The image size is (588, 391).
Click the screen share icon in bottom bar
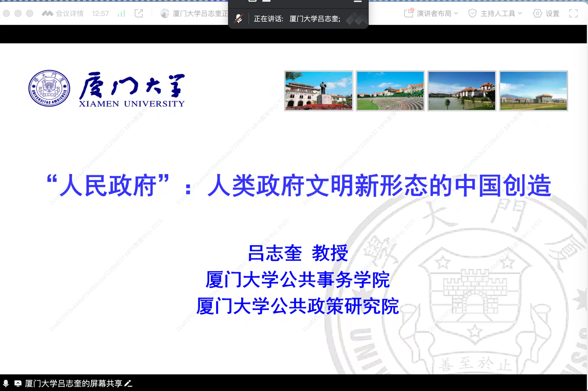18,383
